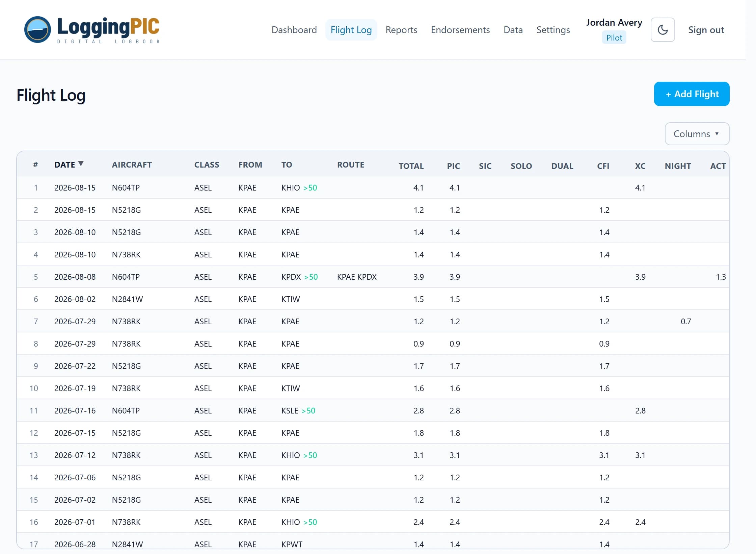Image resolution: width=756 pixels, height=554 pixels.
Task: Switch to the Data tab
Action: [513, 30]
